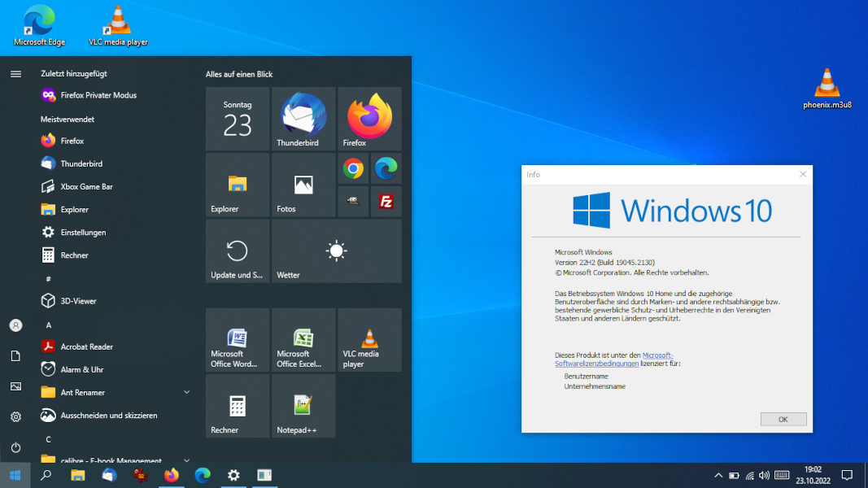Open user account icon in Start sidebar
This screenshot has width=868, height=488.
15,325
